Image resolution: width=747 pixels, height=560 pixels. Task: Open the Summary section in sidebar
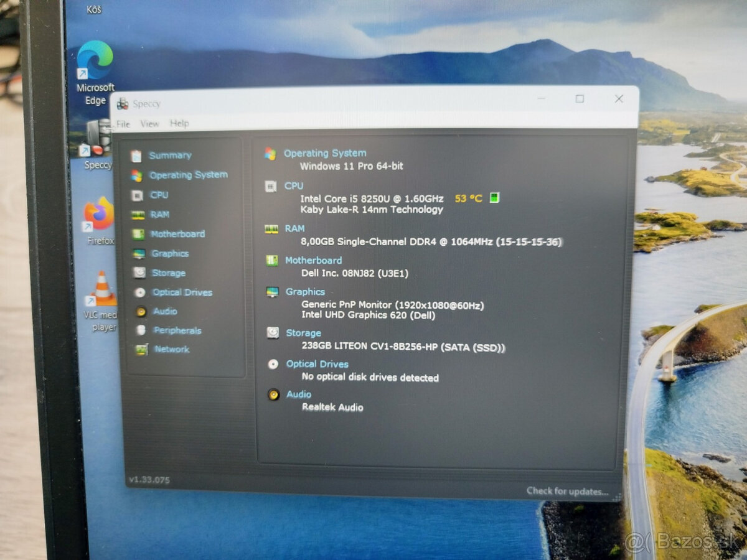pyautogui.click(x=169, y=156)
